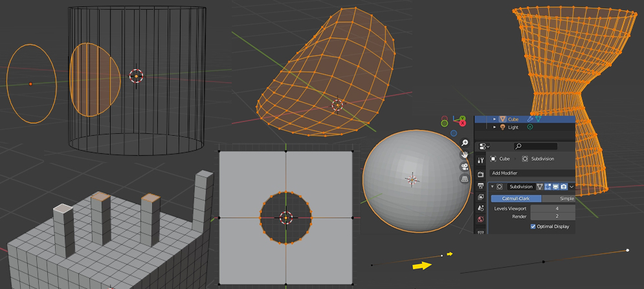Collapse the Subdivision modifier panel
Screen dimensions: 644x289
click(492, 186)
